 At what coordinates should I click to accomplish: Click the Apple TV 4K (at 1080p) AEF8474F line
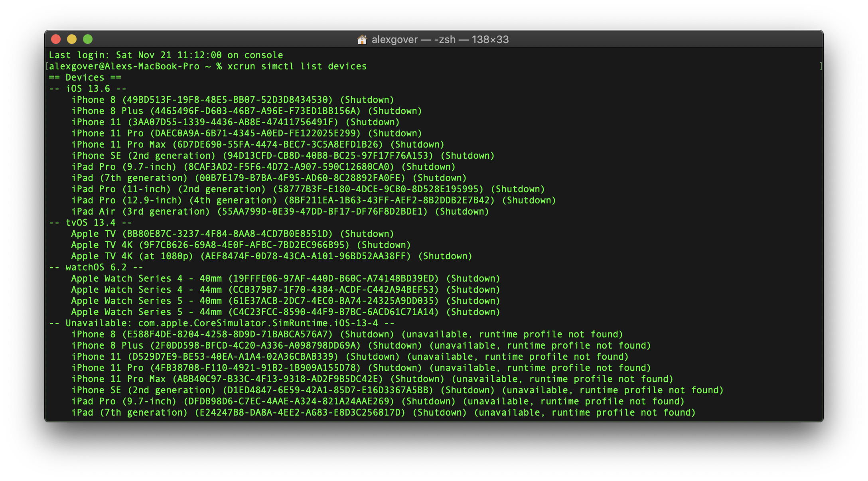[272, 256]
